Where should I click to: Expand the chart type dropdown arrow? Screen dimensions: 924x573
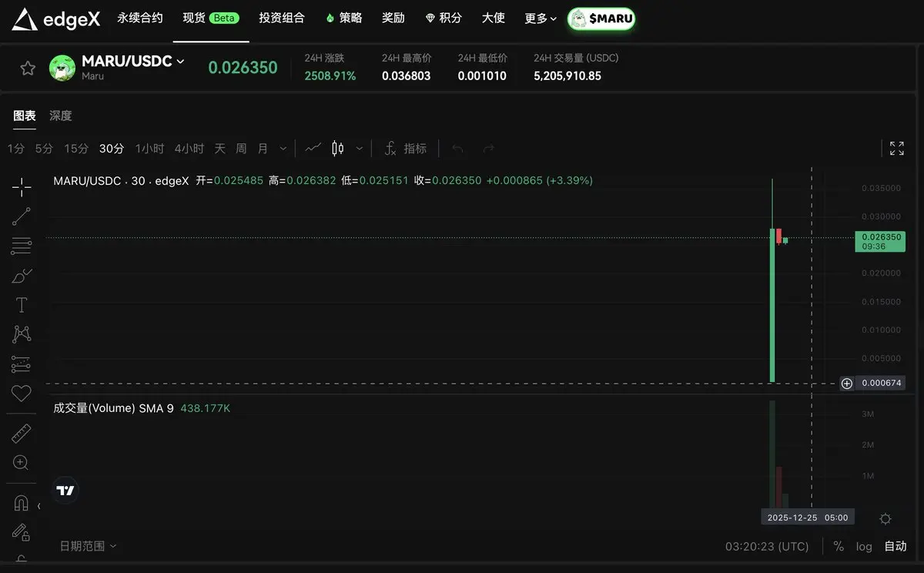359,149
